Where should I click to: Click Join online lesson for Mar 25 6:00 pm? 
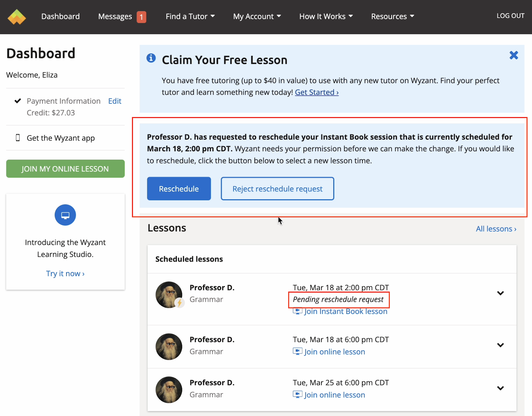334,395
